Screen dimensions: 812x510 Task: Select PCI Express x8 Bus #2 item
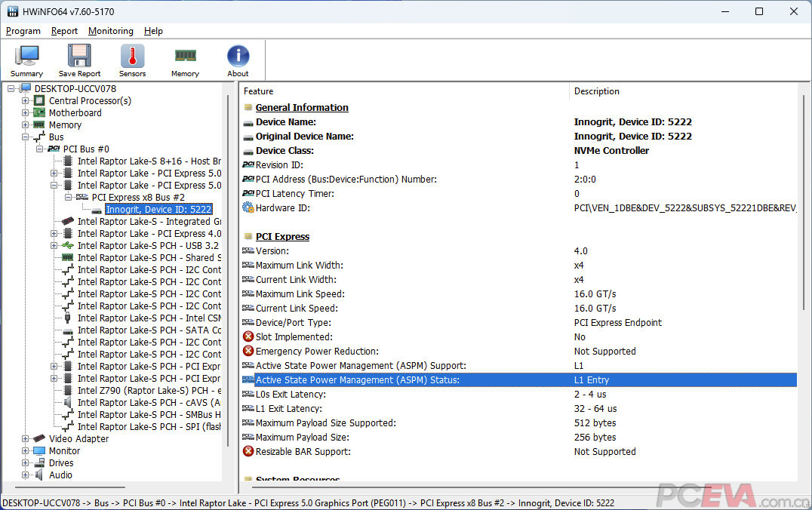(x=137, y=198)
